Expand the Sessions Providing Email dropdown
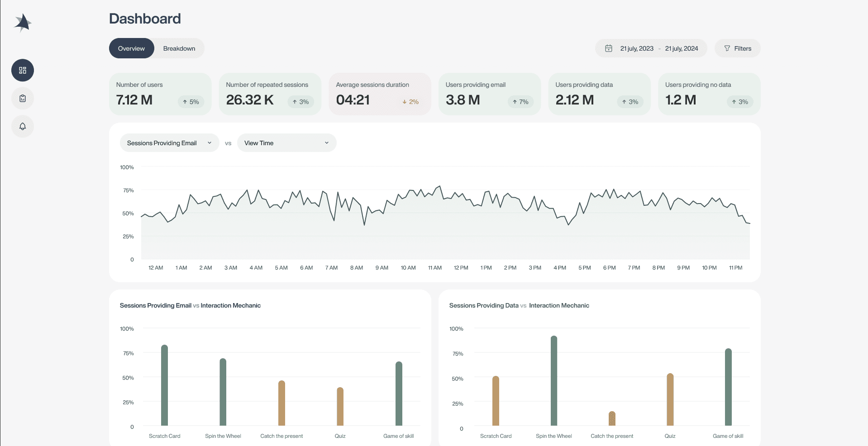This screenshot has width=868, height=446. click(x=169, y=143)
